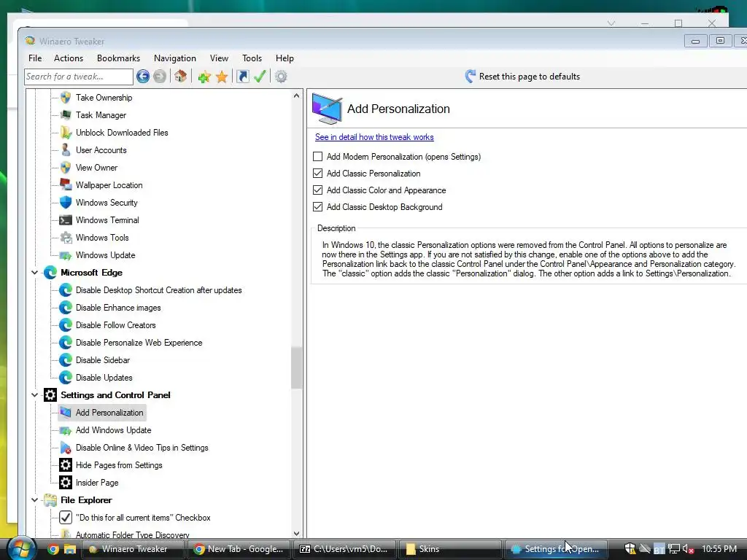Click the Wallpaper Location icon
The image size is (747, 560).
[66, 184]
